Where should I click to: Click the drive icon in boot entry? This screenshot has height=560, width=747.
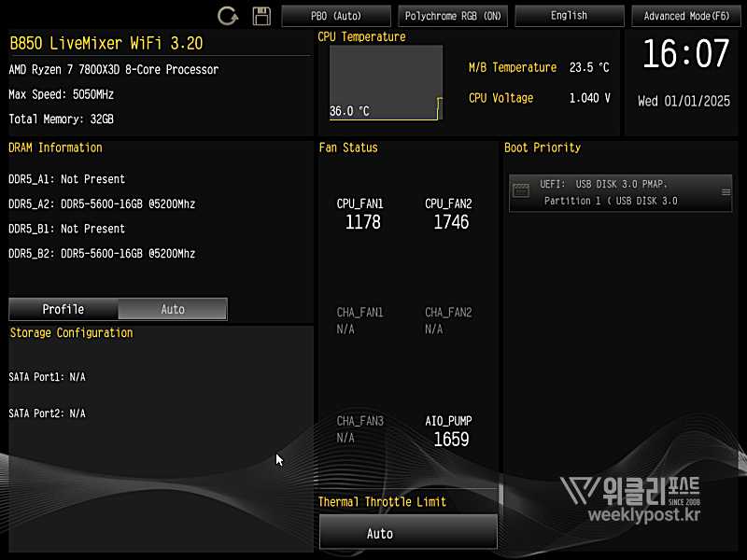(521, 191)
